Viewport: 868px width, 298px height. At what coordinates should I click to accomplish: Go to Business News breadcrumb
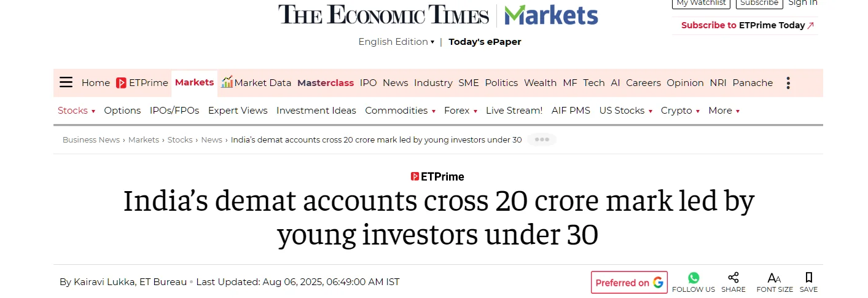pyautogui.click(x=91, y=139)
